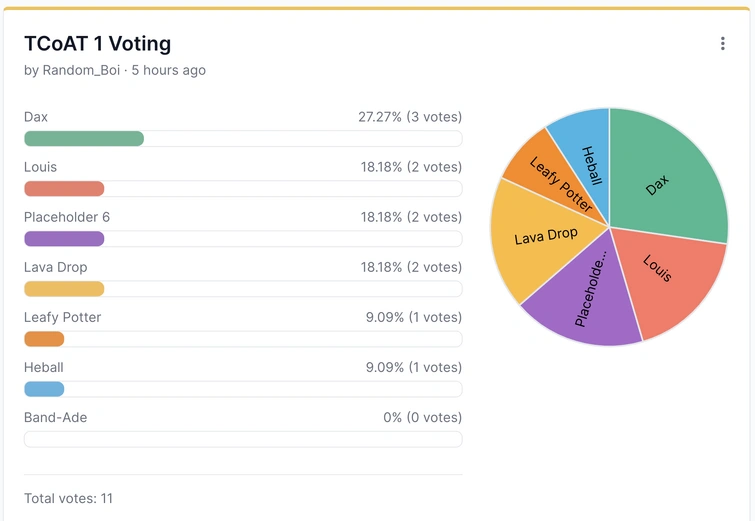The image size is (755, 521).
Task: Click the Band-Ade option label
Action: pyautogui.click(x=55, y=417)
